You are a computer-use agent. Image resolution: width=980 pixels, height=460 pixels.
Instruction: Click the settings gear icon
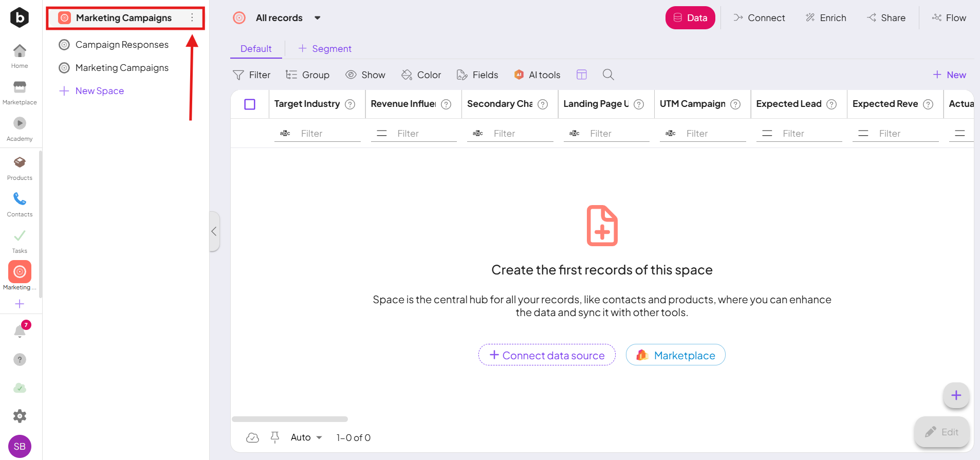point(20,416)
